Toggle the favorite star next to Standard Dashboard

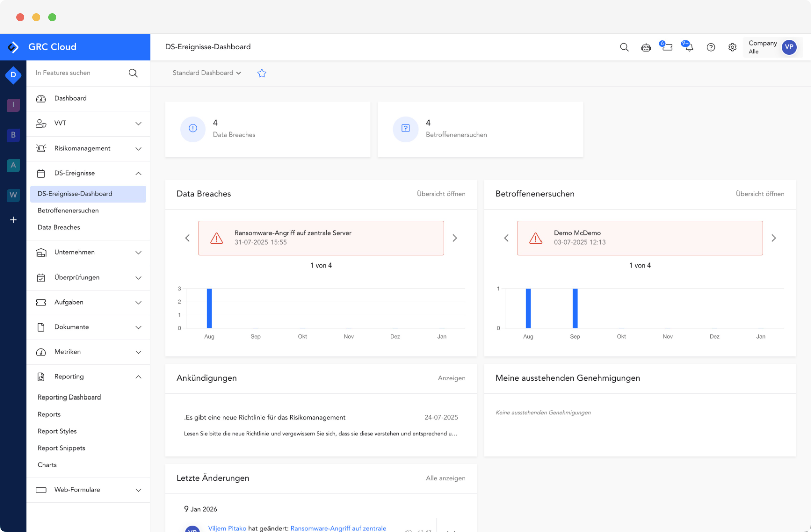[x=261, y=73]
